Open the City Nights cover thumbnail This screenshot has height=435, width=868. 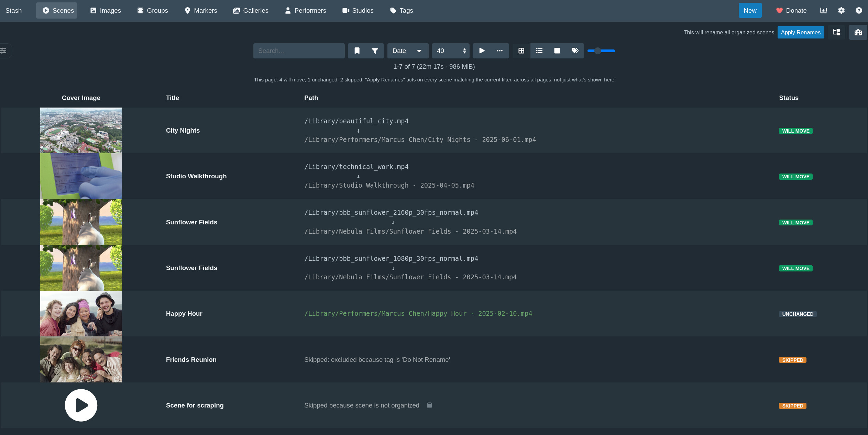pyautogui.click(x=81, y=131)
